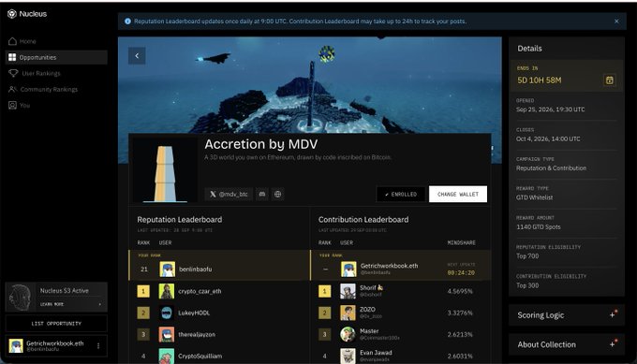Click the Nucleus logo icon
Screen dimensions: 637x364
(x=12, y=14)
